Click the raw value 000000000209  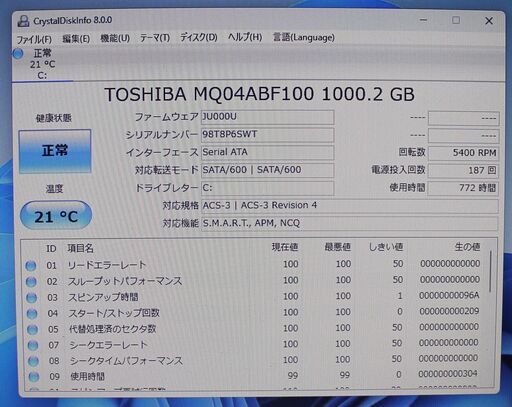point(449,311)
